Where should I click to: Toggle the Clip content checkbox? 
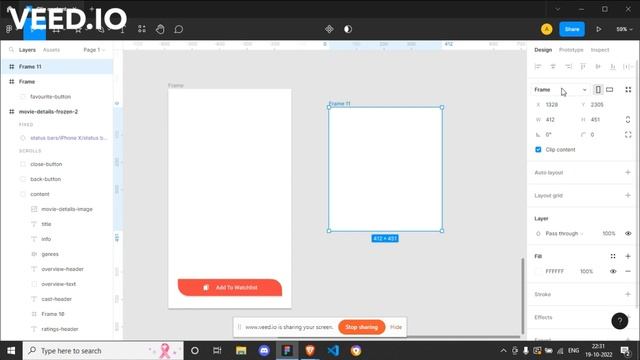pyautogui.click(x=538, y=150)
